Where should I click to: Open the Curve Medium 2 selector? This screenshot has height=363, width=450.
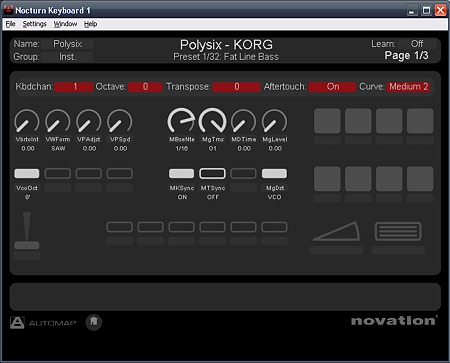[x=408, y=87]
